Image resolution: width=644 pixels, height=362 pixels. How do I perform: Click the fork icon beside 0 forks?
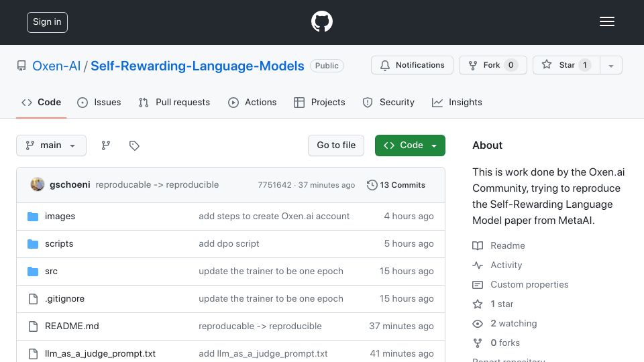pos(478,343)
